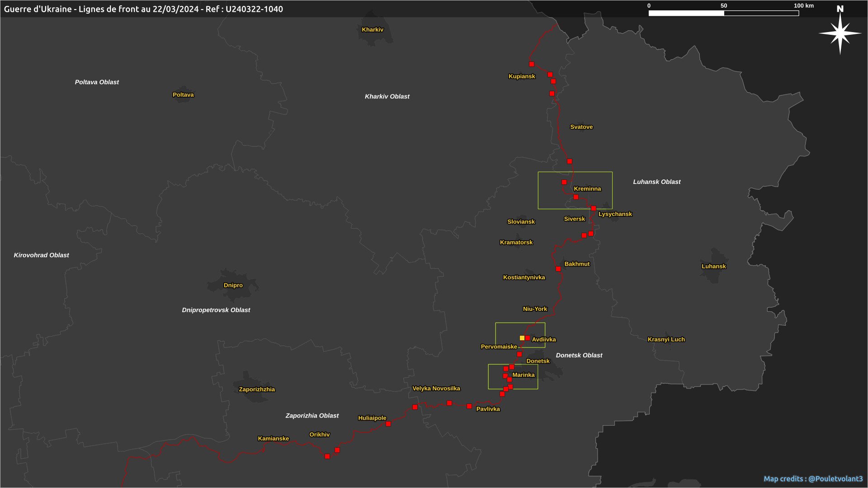Click the Dnipro city label
Viewport: 868px width, 488px height.
click(x=233, y=286)
